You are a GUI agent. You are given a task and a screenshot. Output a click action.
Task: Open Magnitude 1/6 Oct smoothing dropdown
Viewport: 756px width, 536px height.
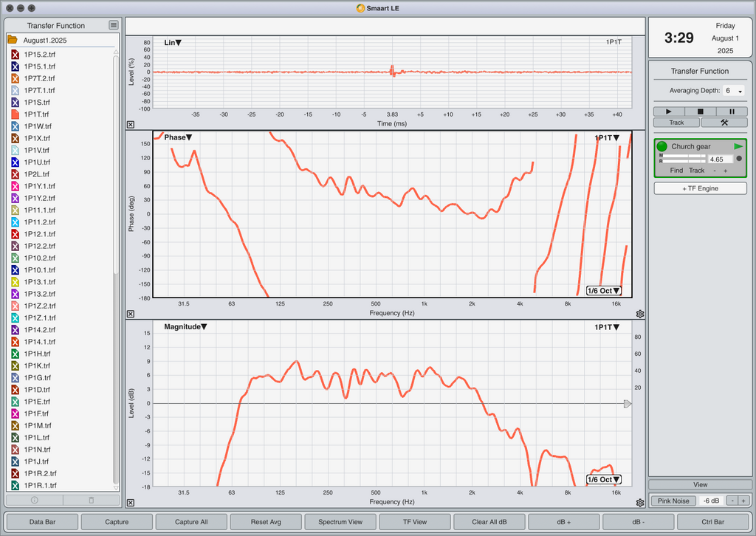pyautogui.click(x=604, y=480)
